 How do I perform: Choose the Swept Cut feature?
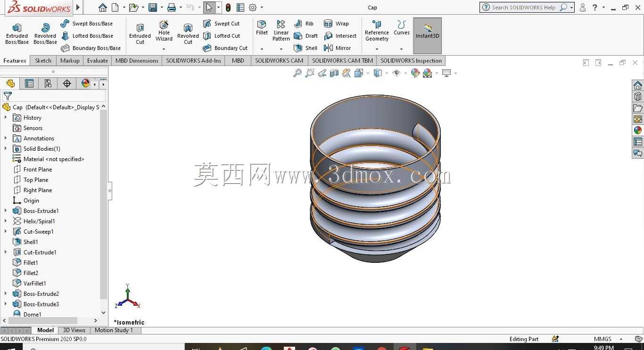point(221,24)
